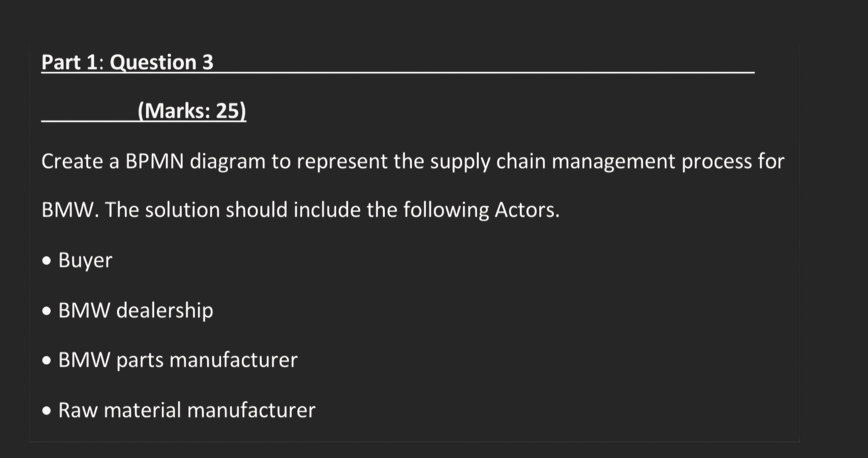This screenshot has width=868, height=458.
Task: Click the 'BMW parts manufacturer' bullet item
Action: pos(178,361)
